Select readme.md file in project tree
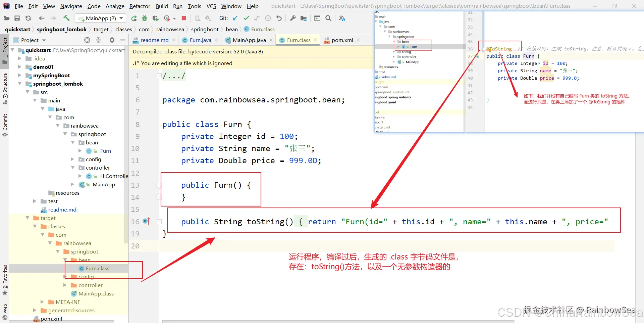 coord(62,210)
